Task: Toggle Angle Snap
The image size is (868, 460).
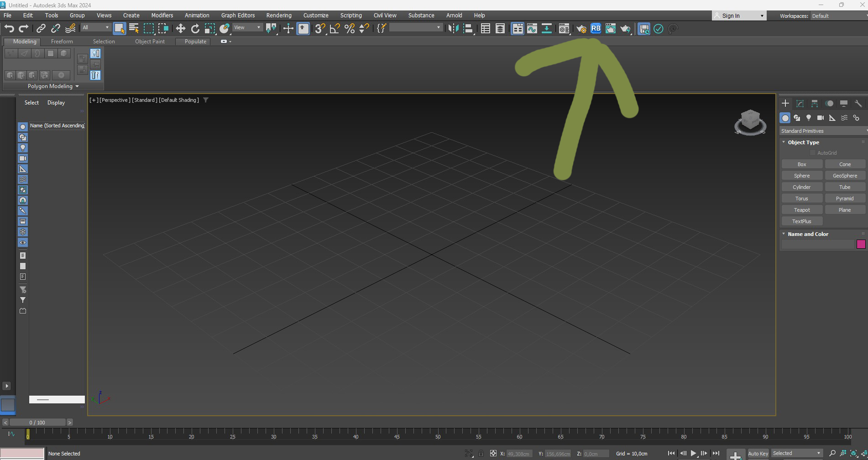Action: (x=335, y=29)
